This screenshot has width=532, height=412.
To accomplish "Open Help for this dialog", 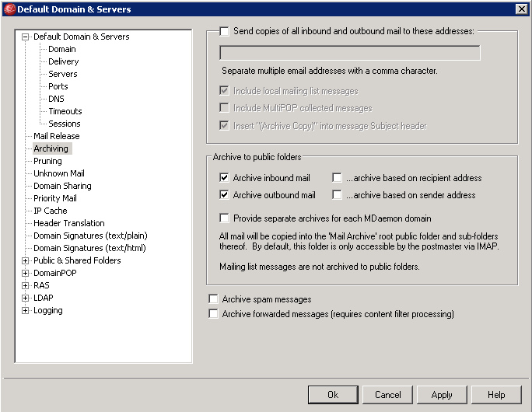I will [x=496, y=395].
